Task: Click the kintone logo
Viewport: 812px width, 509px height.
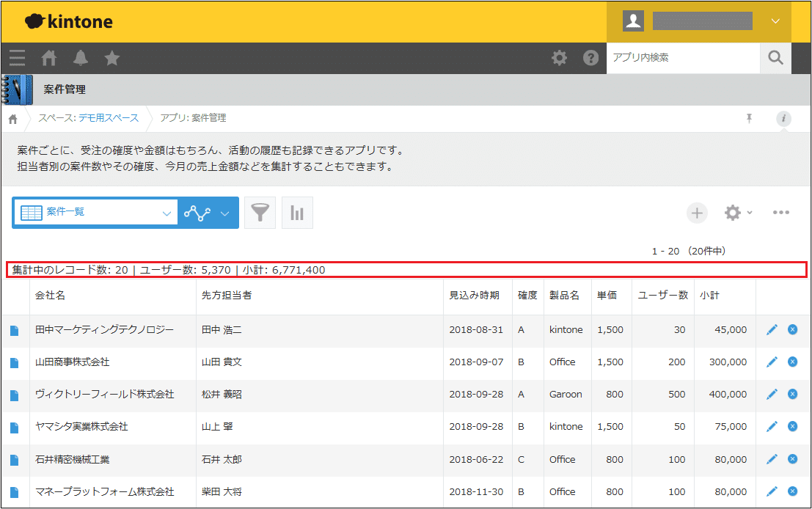Action: click(69, 21)
